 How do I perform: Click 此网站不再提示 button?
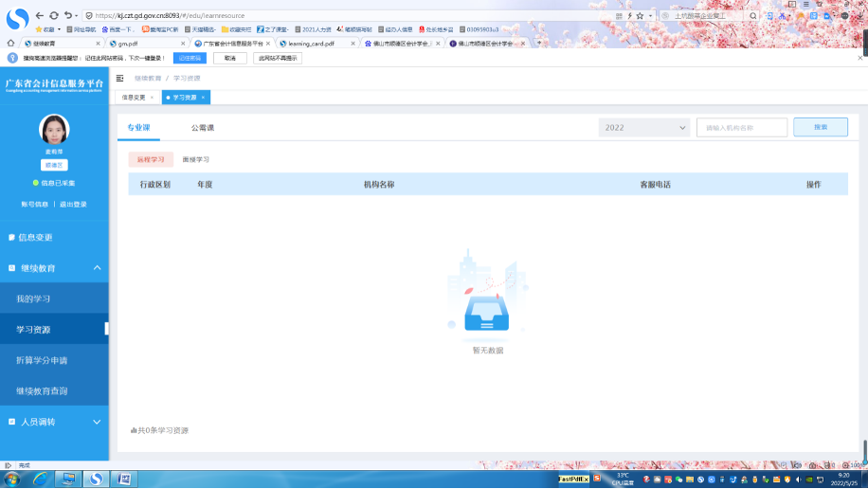278,58
